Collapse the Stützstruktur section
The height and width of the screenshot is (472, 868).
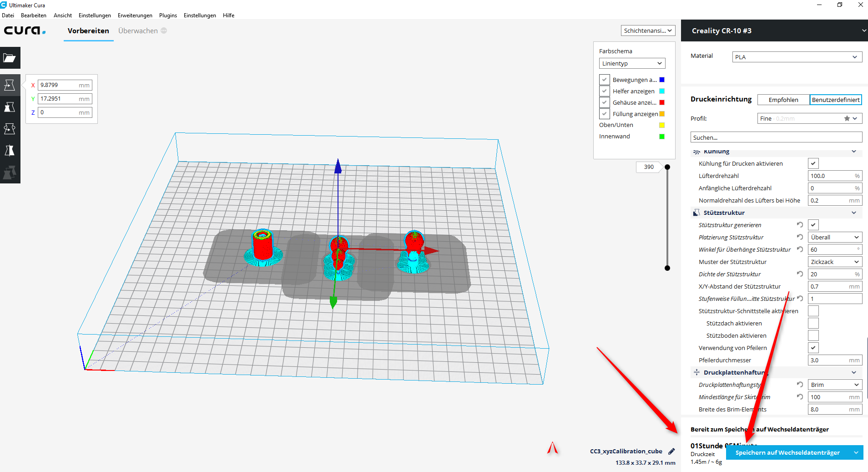tap(854, 213)
